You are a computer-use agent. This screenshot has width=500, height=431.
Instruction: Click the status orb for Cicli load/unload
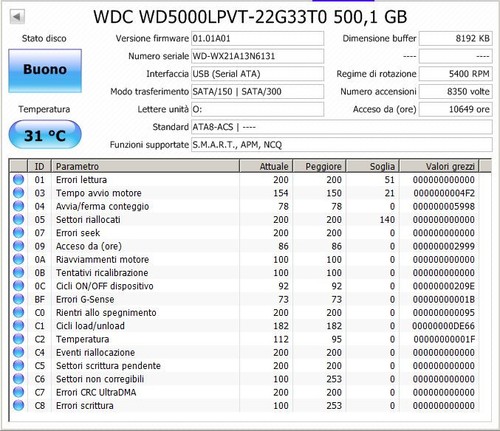(19, 326)
